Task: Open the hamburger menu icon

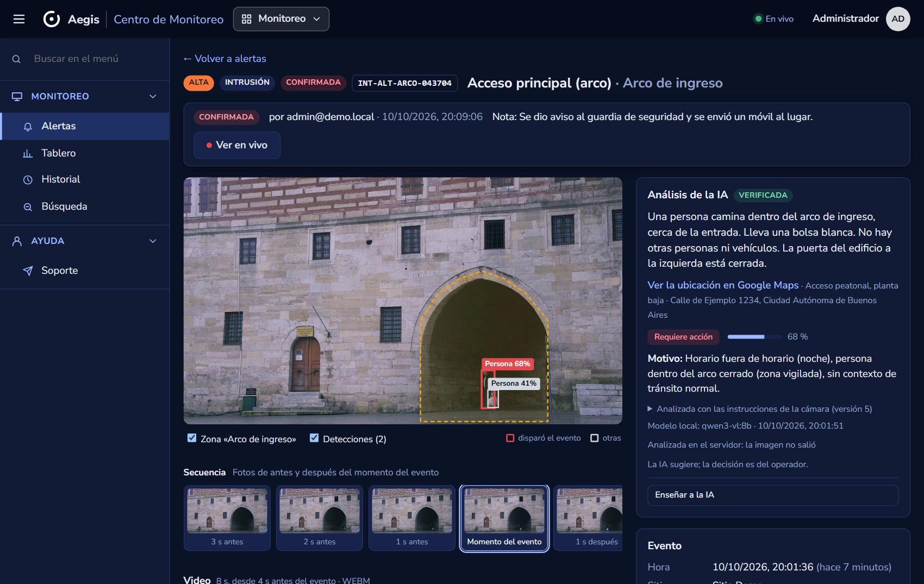Action: [19, 19]
